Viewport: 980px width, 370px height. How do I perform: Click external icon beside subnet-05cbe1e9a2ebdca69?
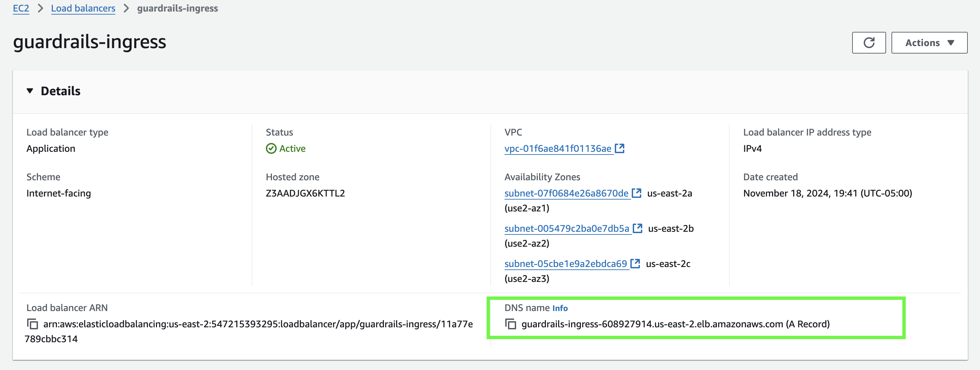635,264
